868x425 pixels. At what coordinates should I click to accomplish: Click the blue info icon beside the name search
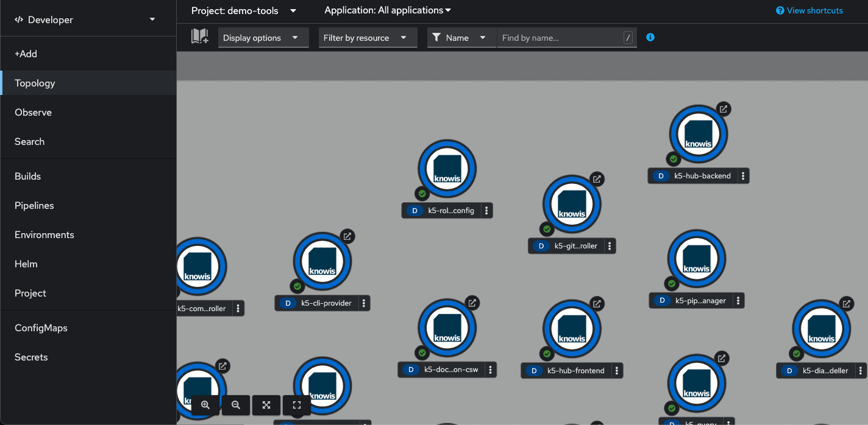[x=650, y=37]
